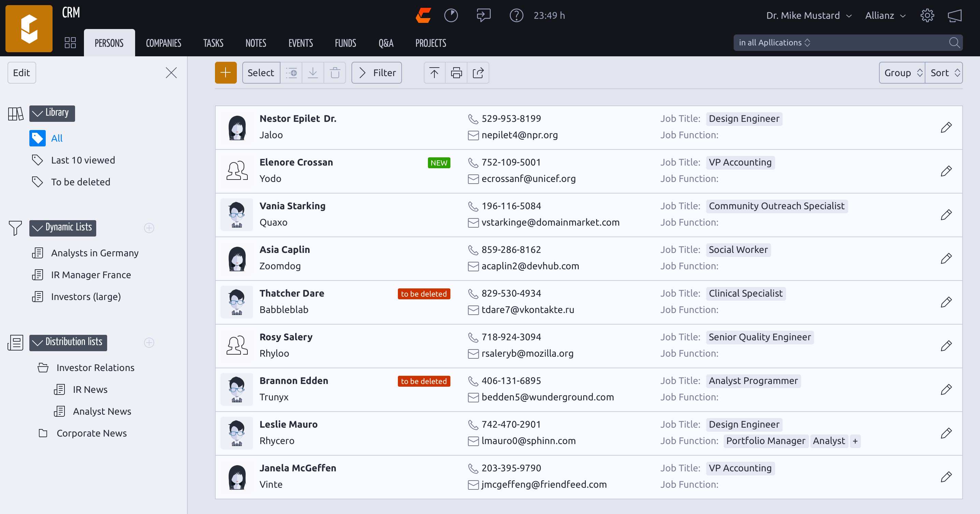Open the orange quick action icon in header
980x514 pixels.
(x=423, y=15)
